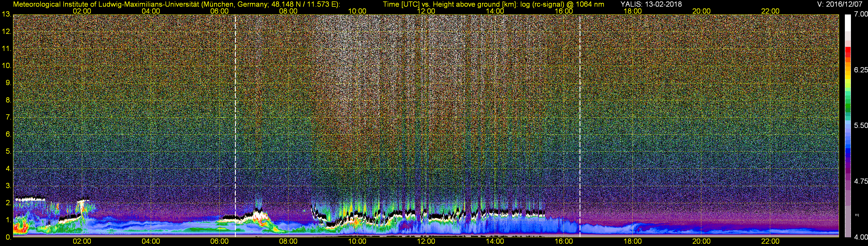
Task: Click the 11 km height axis label
Action: [x=6, y=49]
